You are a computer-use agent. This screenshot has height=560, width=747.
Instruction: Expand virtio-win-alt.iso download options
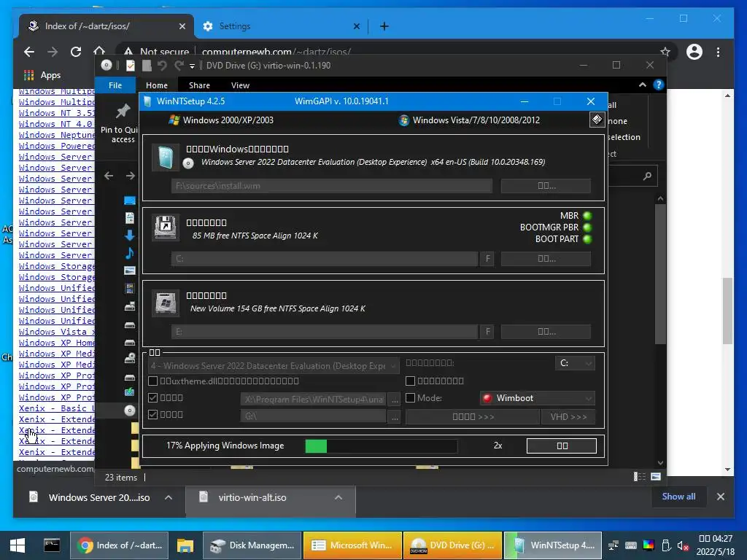pyautogui.click(x=338, y=497)
